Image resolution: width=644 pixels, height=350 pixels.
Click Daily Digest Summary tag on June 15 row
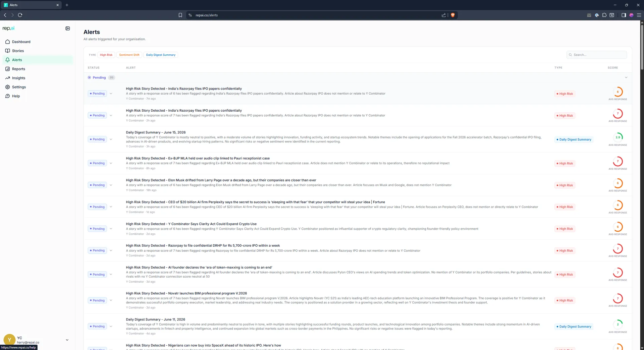[574, 140]
